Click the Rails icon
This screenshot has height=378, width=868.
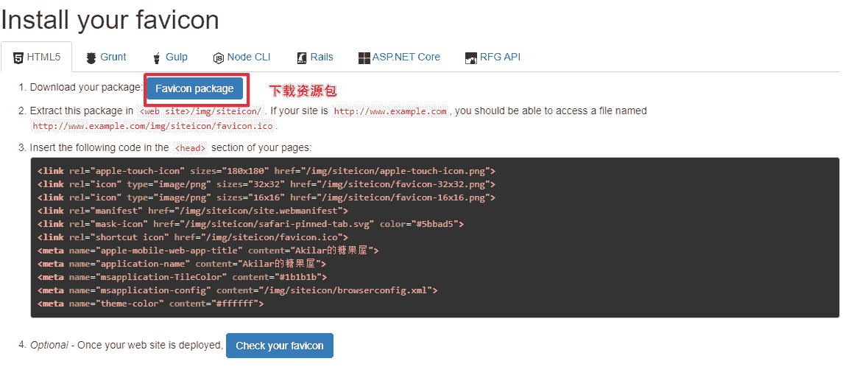coord(302,57)
